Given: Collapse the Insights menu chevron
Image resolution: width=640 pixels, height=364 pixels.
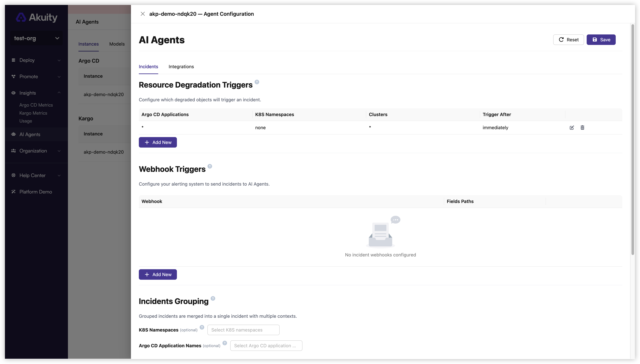Looking at the screenshot, I should [x=59, y=93].
